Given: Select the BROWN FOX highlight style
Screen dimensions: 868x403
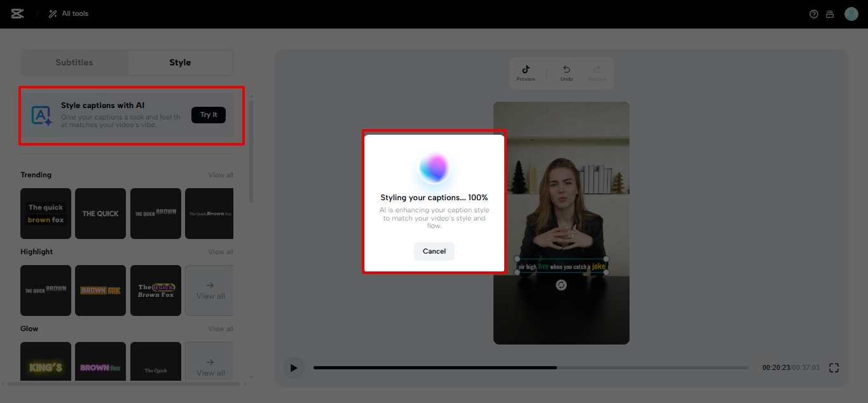Looking at the screenshot, I should [x=100, y=290].
